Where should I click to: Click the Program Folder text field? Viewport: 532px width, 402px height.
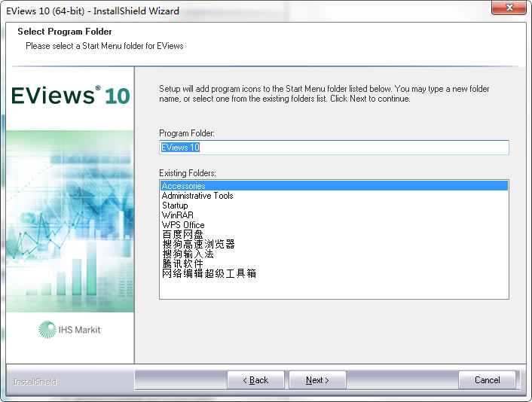[x=334, y=148]
